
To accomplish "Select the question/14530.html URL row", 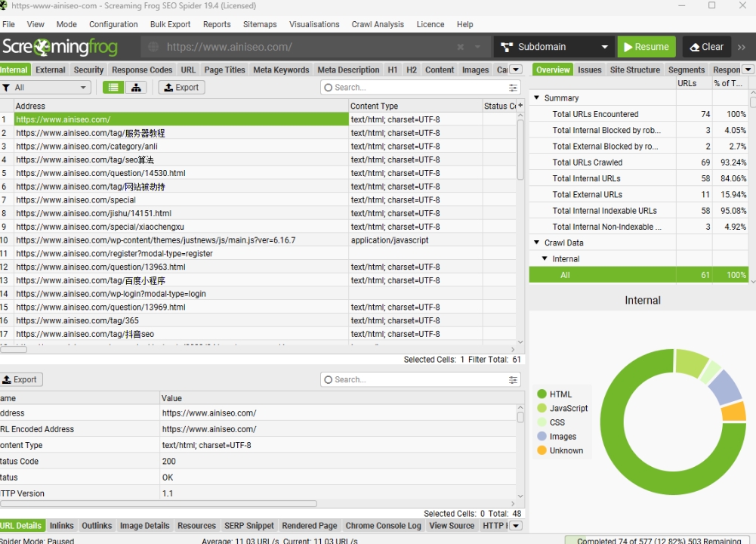I will tap(258, 173).
